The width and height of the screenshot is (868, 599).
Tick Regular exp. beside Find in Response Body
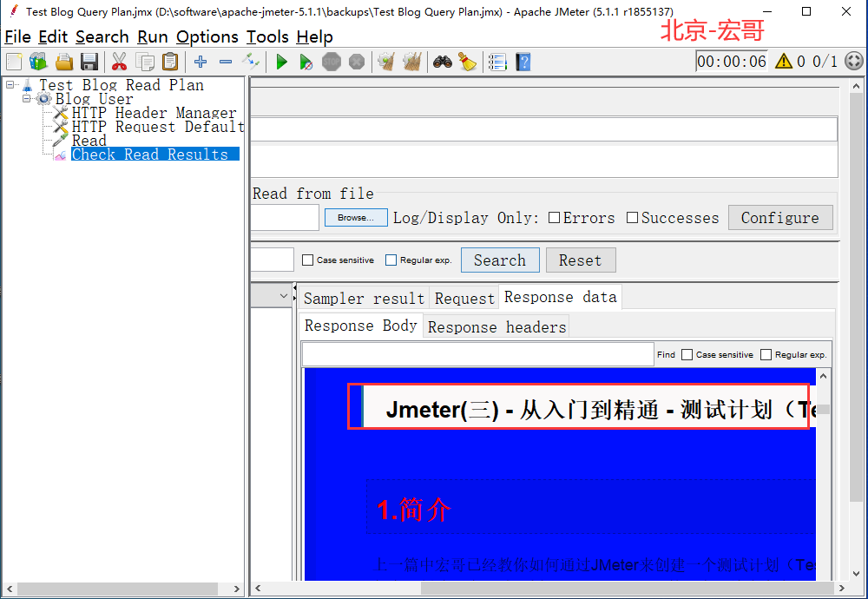coord(766,355)
